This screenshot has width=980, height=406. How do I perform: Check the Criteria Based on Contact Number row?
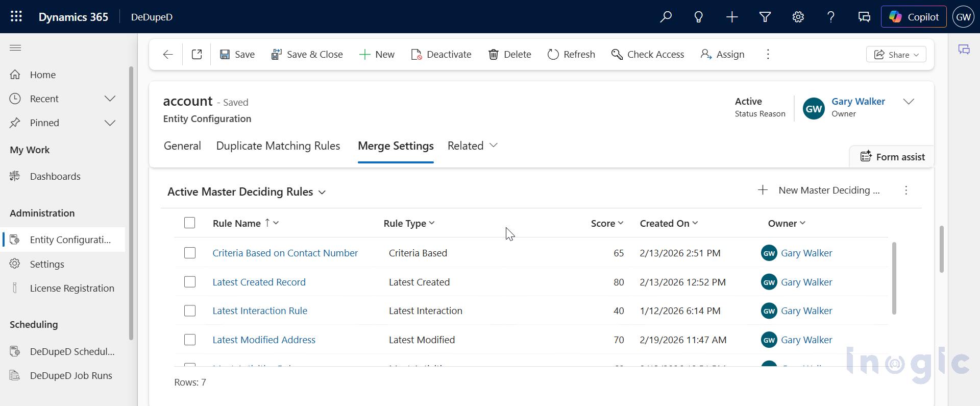(x=190, y=253)
